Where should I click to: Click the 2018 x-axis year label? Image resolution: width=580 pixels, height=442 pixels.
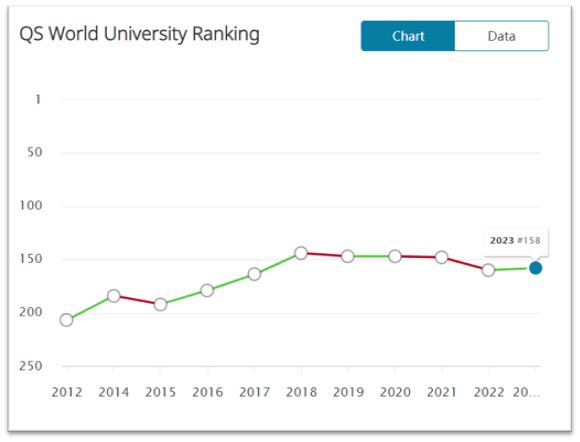click(301, 392)
